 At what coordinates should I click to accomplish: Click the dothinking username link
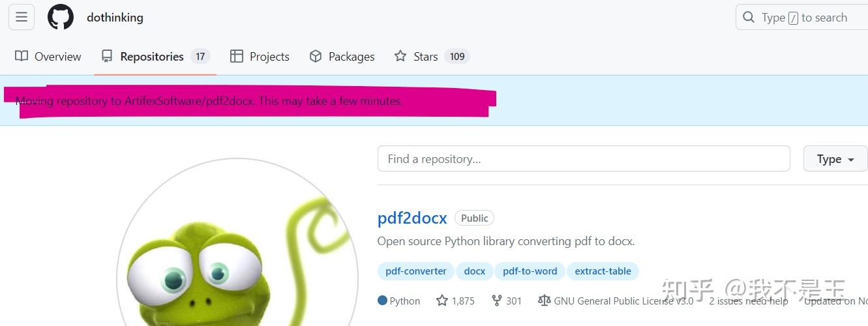115,18
